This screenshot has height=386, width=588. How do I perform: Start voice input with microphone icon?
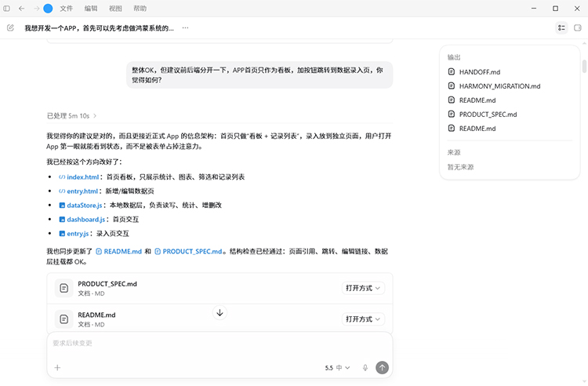click(365, 368)
